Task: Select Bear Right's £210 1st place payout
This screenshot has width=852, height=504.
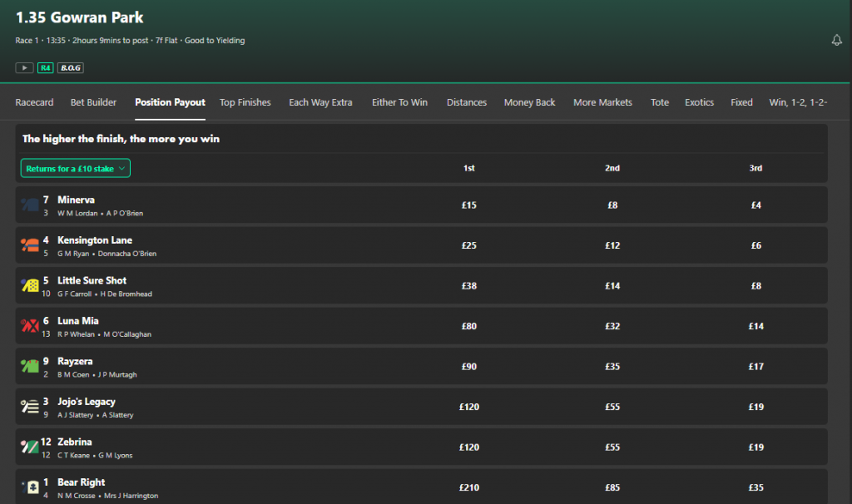Action: click(468, 487)
